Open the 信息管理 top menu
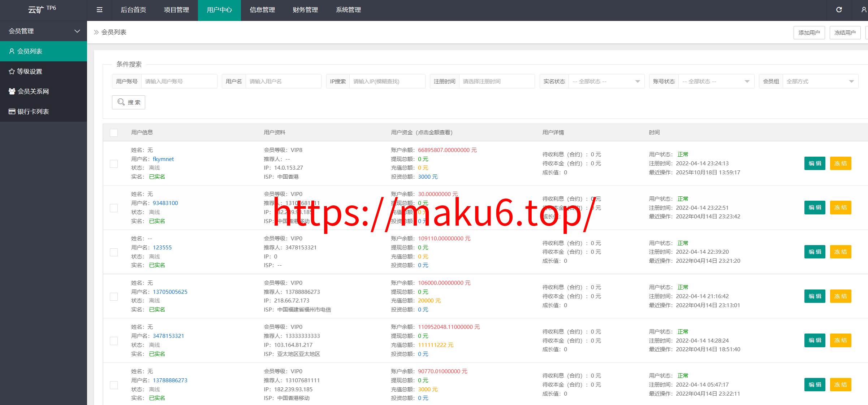This screenshot has height=405, width=868. pyautogui.click(x=262, y=10)
